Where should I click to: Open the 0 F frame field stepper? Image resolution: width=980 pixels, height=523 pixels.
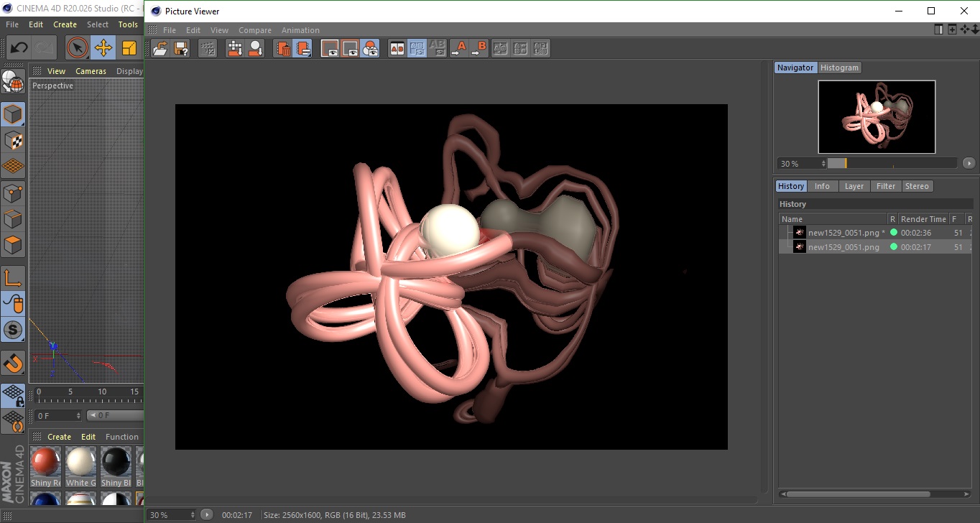pos(78,416)
